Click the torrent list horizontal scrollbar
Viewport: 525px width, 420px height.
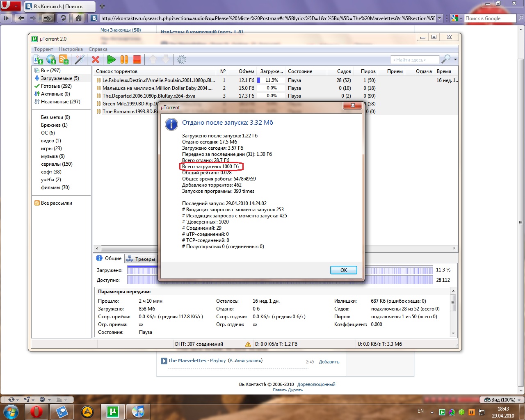tap(276, 248)
